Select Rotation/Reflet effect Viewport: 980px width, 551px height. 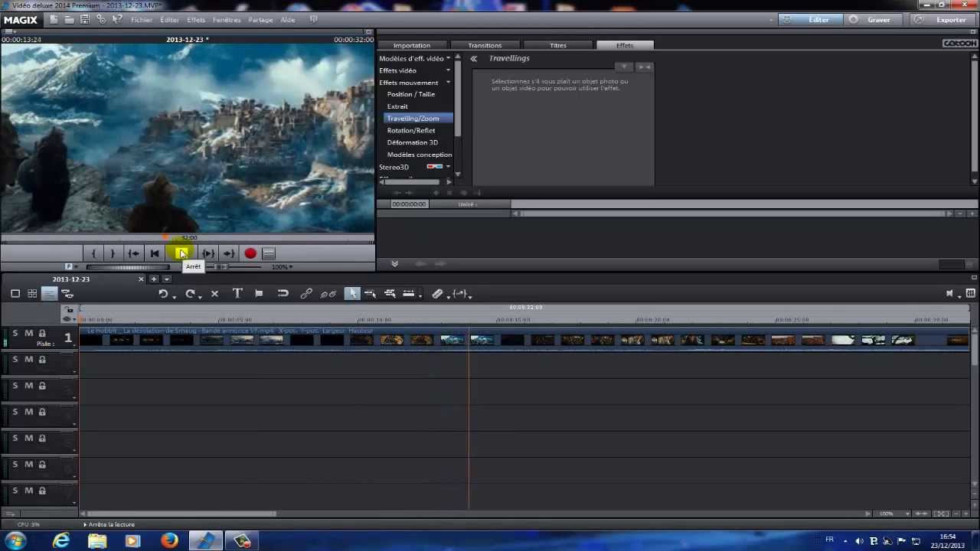click(x=411, y=130)
